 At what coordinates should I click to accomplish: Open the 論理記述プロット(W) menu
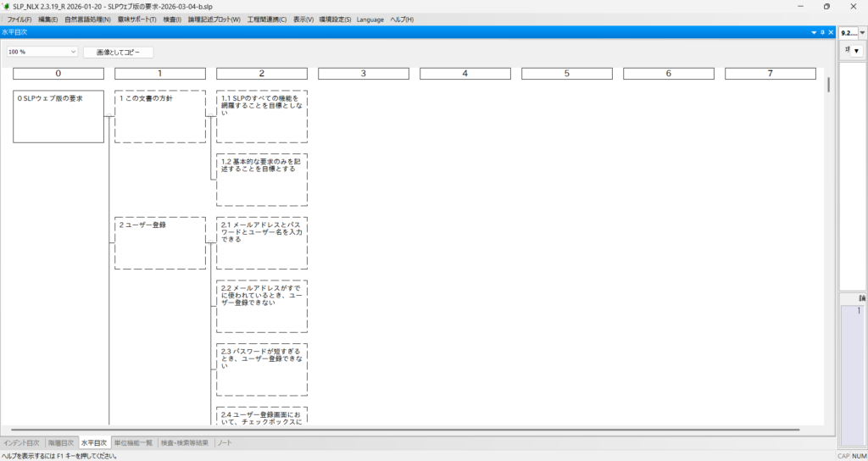coord(214,19)
